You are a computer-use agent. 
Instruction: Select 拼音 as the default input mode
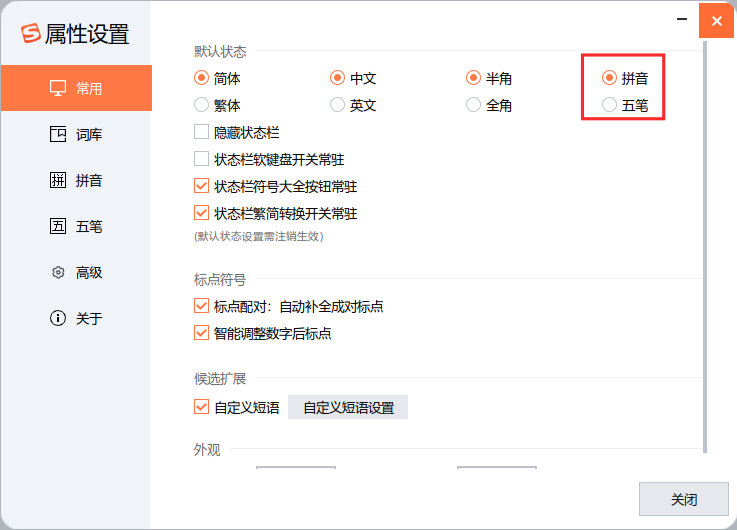tap(609, 78)
